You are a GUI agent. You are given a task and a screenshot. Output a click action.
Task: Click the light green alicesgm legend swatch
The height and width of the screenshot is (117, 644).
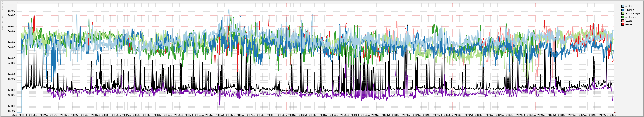pos(623,13)
